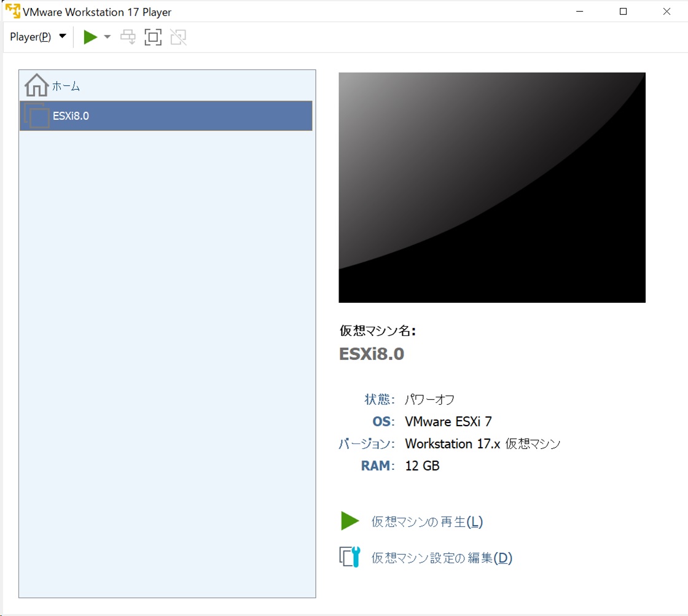Click the black VM preview thumbnail
Image resolution: width=688 pixels, height=616 pixels.
(492, 187)
